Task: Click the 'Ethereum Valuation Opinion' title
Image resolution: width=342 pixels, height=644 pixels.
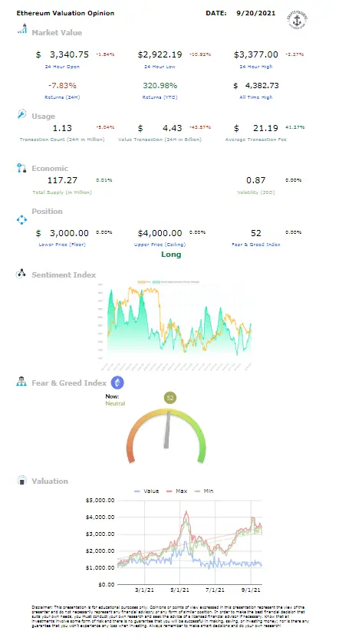Action: tap(65, 13)
